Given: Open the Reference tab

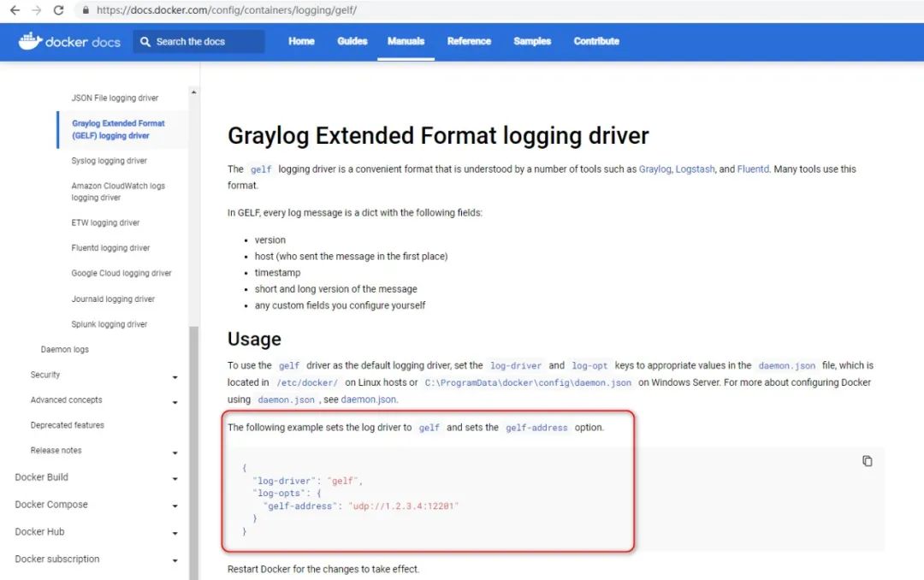Looking at the screenshot, I should point(469,41).
